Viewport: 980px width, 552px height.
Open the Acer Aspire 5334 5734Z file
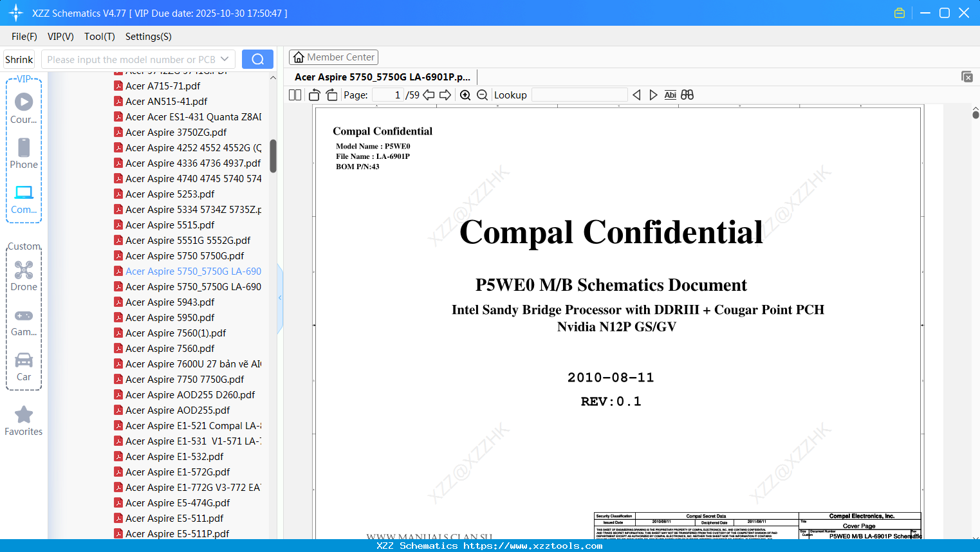[x=187, y=209]
